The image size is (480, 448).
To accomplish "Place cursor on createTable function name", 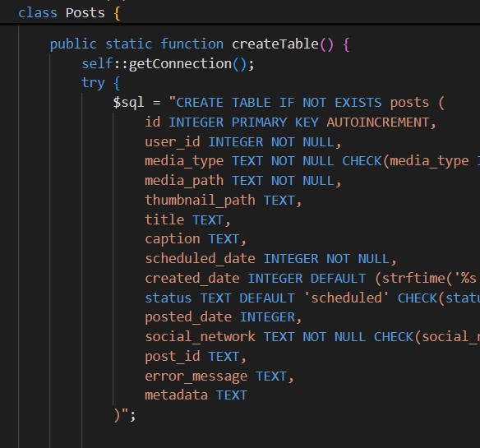I will tap(275, 44).
